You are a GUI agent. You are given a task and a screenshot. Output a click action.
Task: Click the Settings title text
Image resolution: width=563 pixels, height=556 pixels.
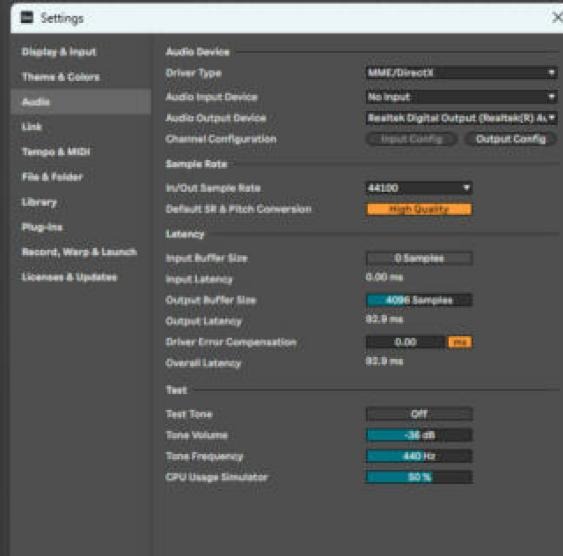click(62, 18)
